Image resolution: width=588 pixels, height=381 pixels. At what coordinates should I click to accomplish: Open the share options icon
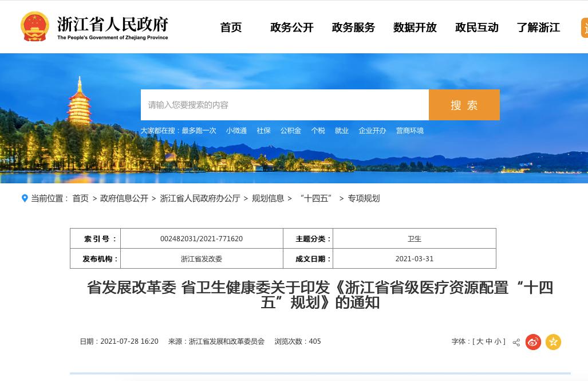point(516,342)
